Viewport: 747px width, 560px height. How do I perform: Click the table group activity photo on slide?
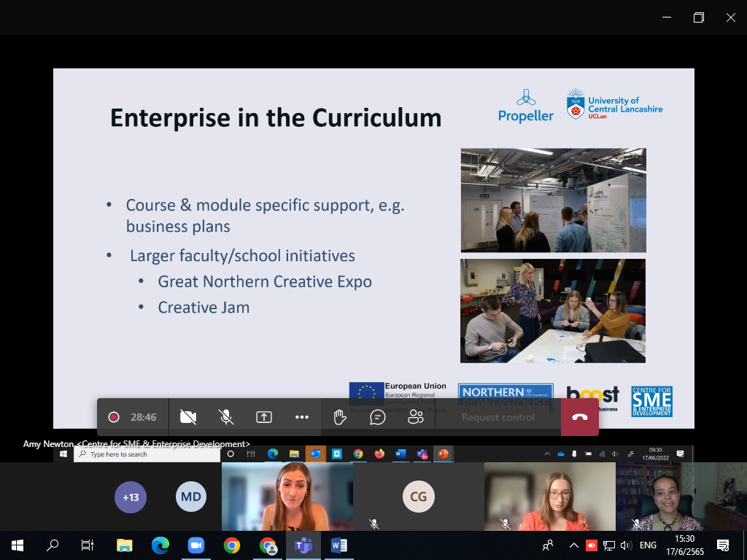pos(553,311)
